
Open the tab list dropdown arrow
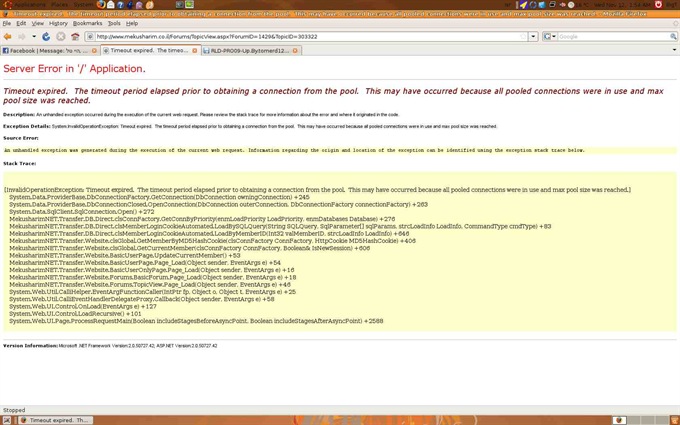(x=674, y=50)
